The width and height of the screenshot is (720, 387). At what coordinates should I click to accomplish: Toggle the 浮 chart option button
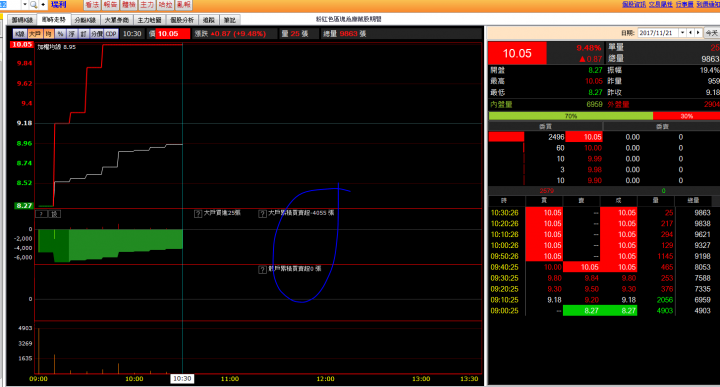[72, 34]
